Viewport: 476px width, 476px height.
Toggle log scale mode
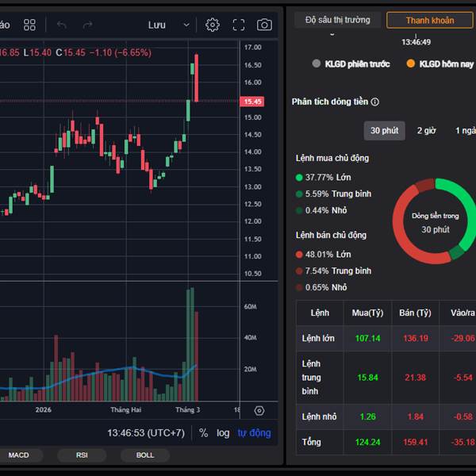[223, 433]
